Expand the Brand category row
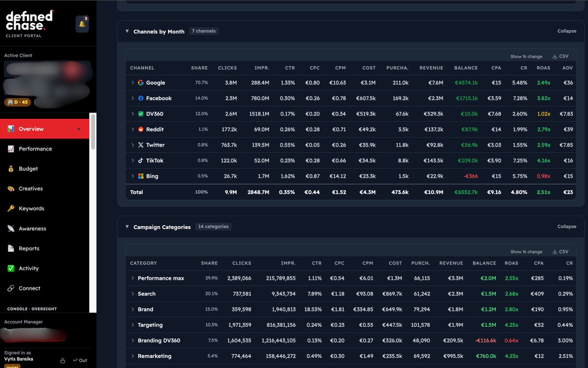588x368 pixels. pos(132,309)
